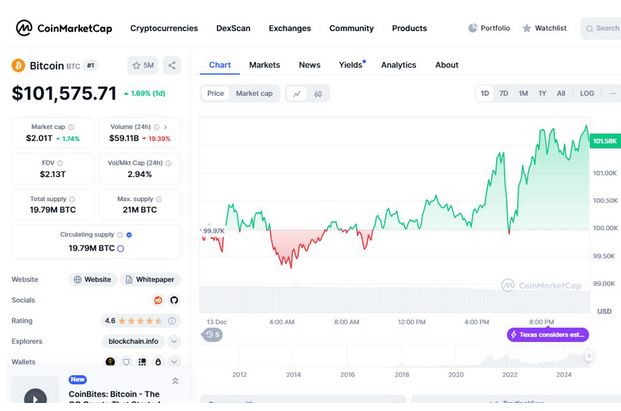The width and height of the screenshot is (621, 411).
Task: Click the play button on CoinBites video
Action: tap(35, 398)
